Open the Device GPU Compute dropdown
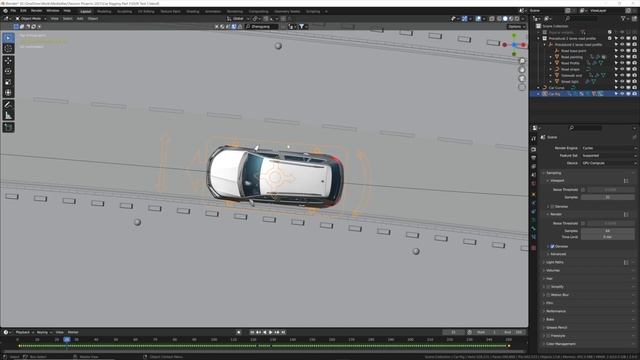Image resolution: width=640 pixels, height=360 pixels. coord(609,163)
